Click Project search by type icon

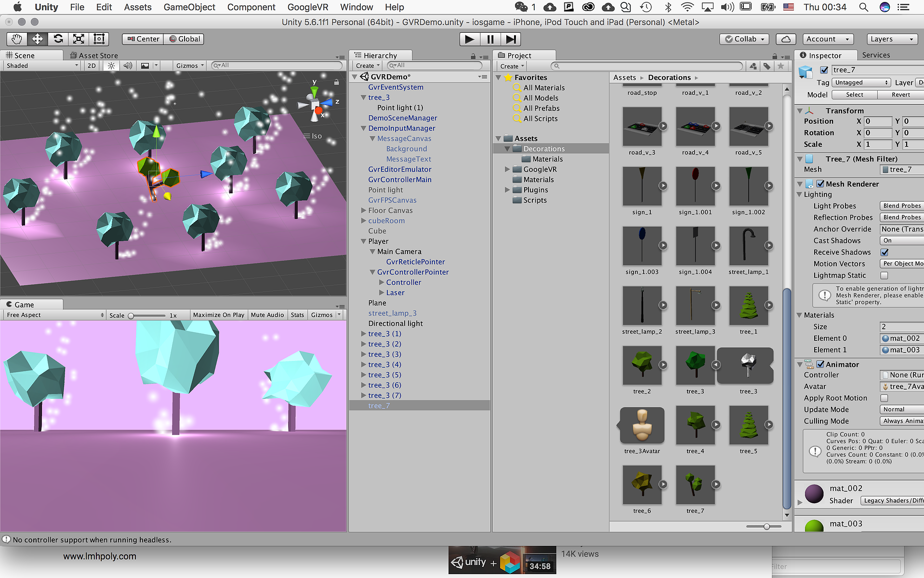coord(753,66)
